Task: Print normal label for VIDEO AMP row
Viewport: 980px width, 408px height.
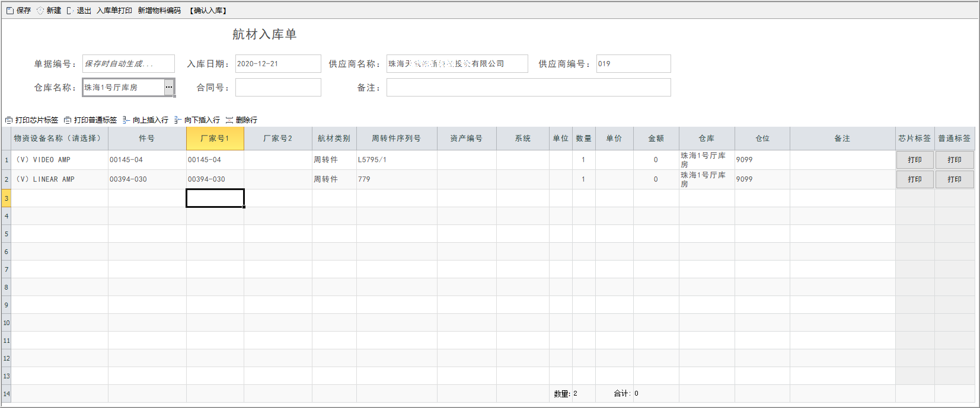Action: click(955, 160)
